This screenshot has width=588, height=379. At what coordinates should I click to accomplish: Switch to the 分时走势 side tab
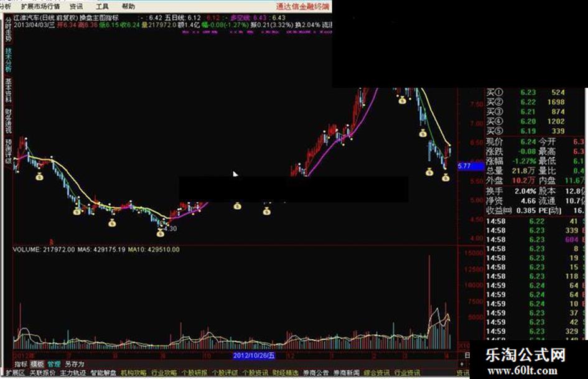8,30
